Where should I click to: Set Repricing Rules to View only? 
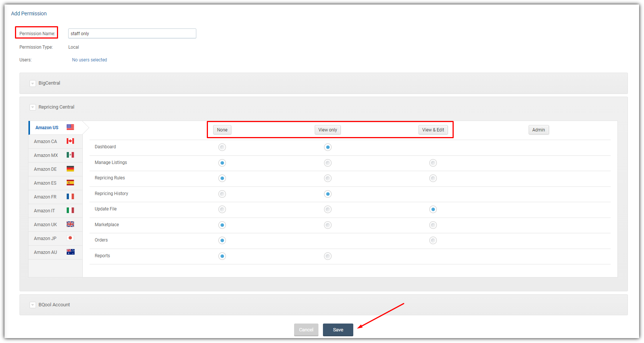pos(328,178)
